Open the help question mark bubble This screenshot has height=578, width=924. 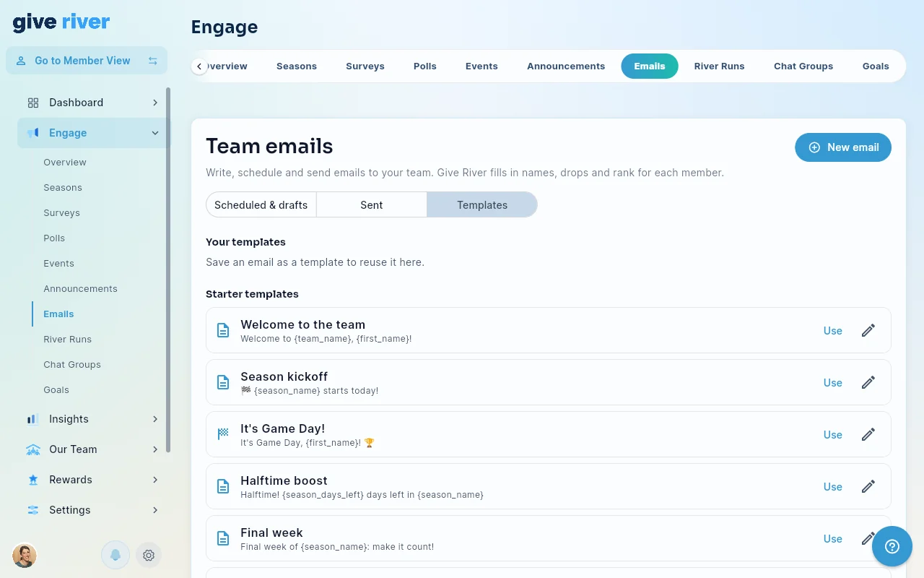[892, 545]
